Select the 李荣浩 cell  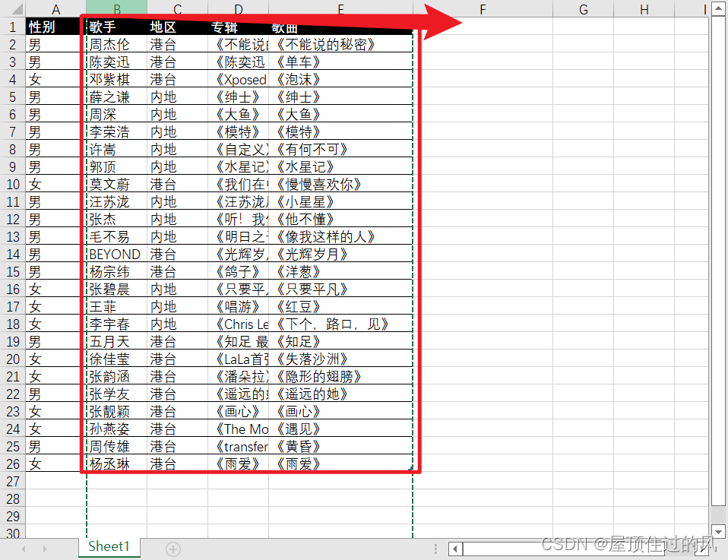point(116,131)
